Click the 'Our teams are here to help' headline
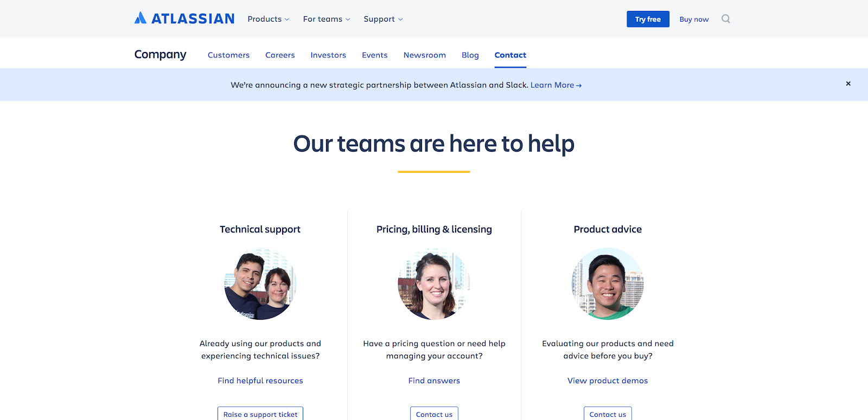This screenshot has width=868, height=420. (434, 144)
